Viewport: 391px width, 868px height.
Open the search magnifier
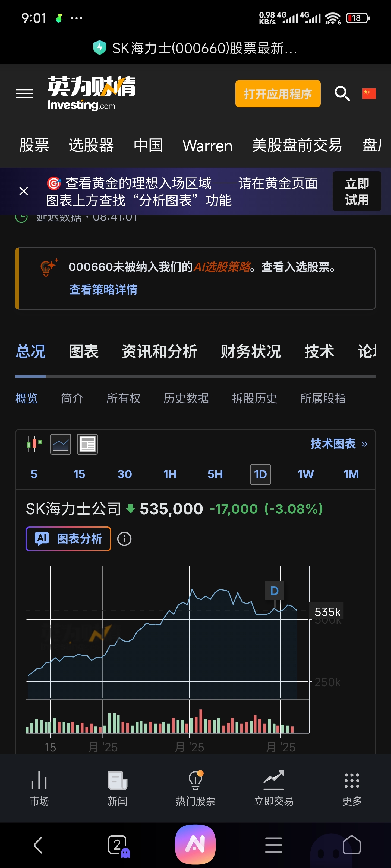pos(342,93)
